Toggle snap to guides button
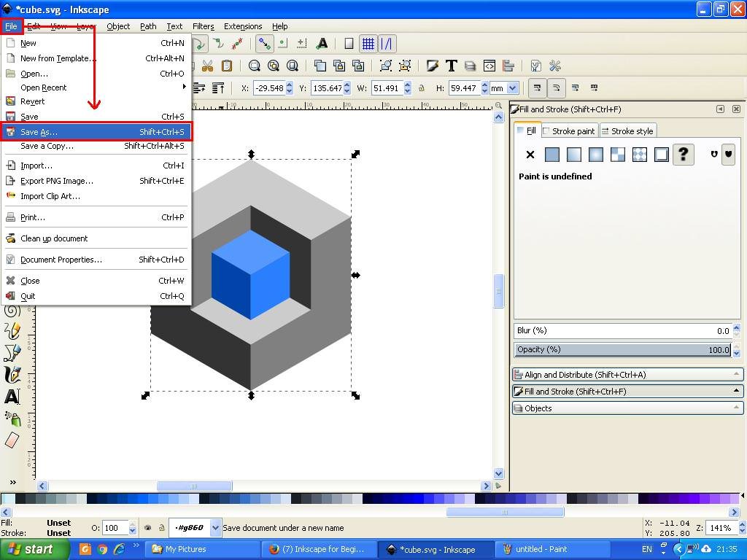This screenshot has height=560, width=747. pyautogui.click(x=387, y=44)
